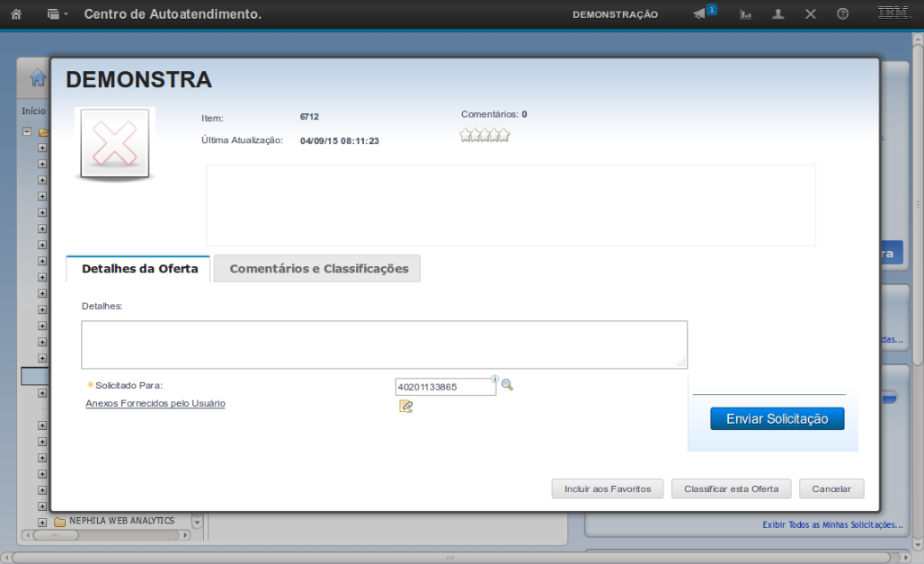Select the Detalhes da Oferta tab
Screen dimensions: 924x564
(x=139, y=269)
